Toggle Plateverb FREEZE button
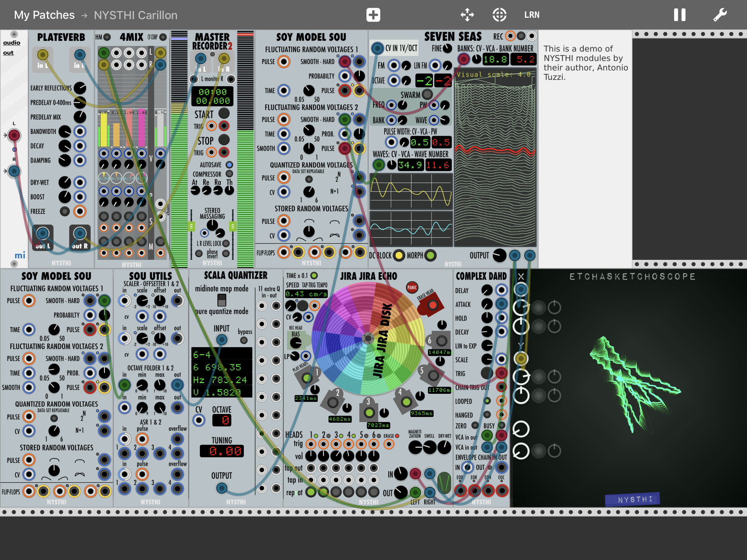747x560 pixels. tap(64, 211)
